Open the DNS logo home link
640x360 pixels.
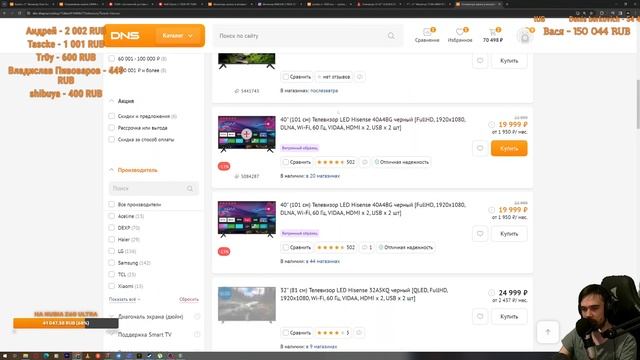[125, 36]
